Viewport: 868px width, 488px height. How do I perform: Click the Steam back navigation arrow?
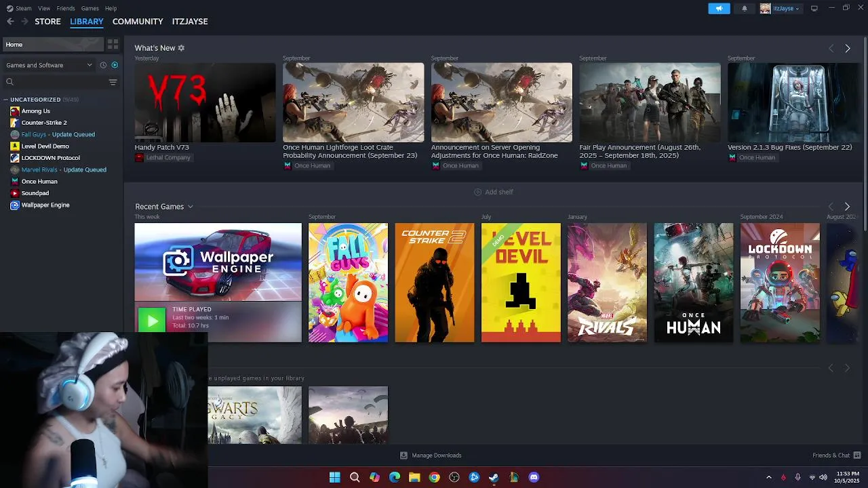coord(10,22)
